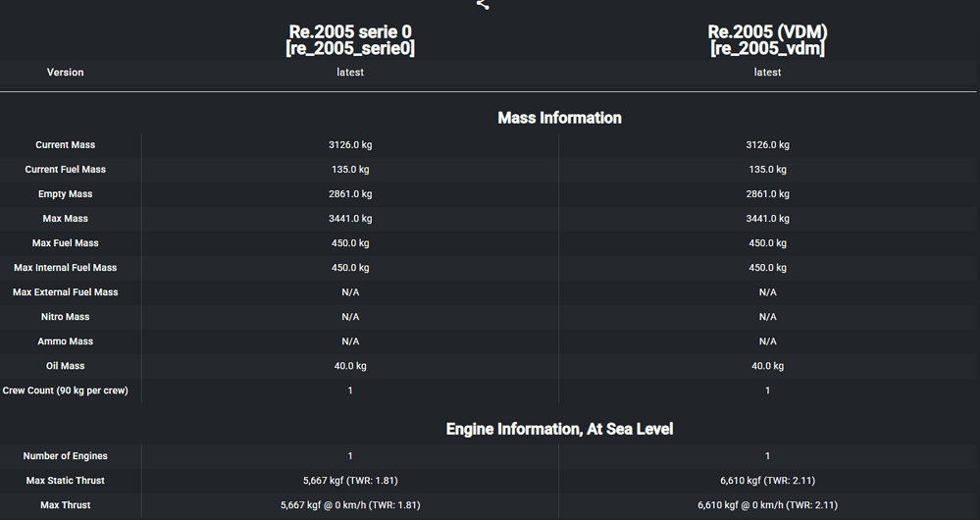Select the Max External Fuel Mass label

pos(66,292)
